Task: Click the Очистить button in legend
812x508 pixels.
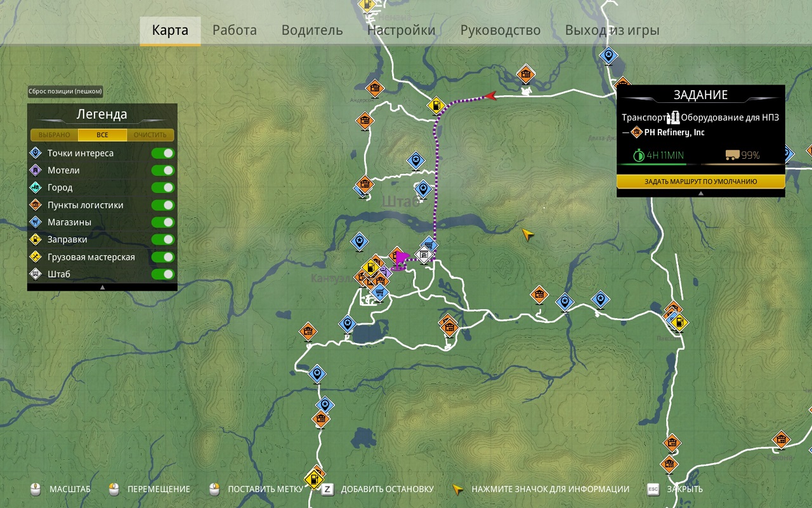Action: pyautogui.click(x=150, y=135)
